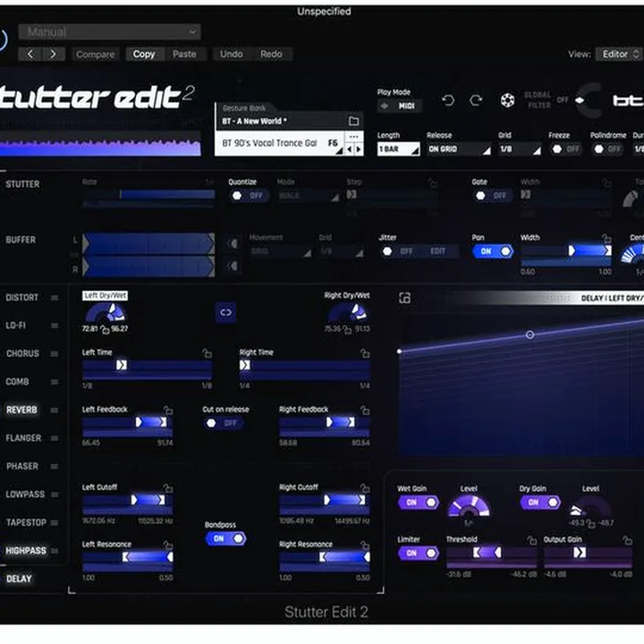Click the Output Gain lock icon

pos(627,540)
